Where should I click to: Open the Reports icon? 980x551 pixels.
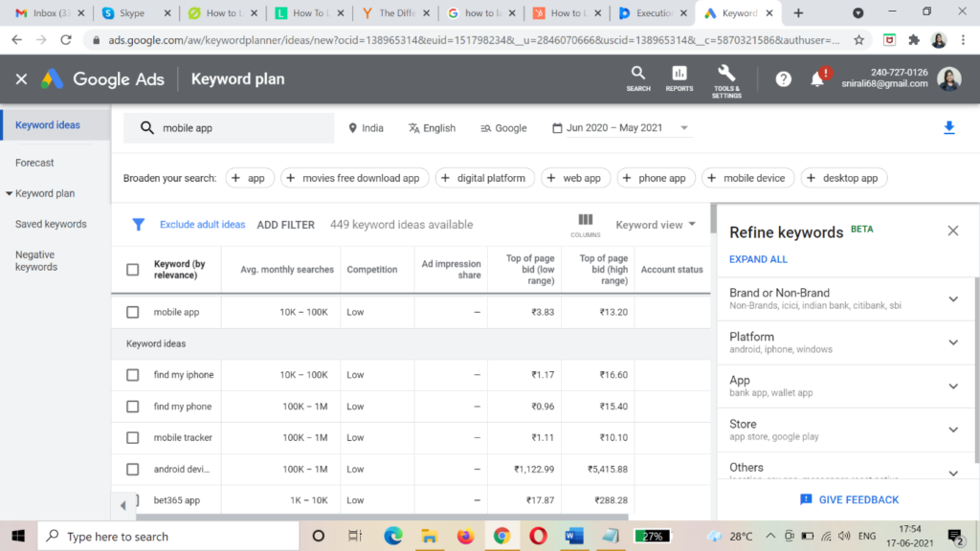point(679,79)
